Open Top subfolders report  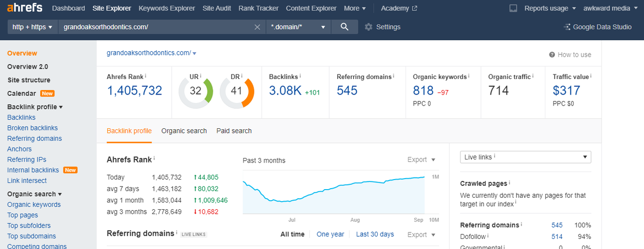click(x=29, y=226)
